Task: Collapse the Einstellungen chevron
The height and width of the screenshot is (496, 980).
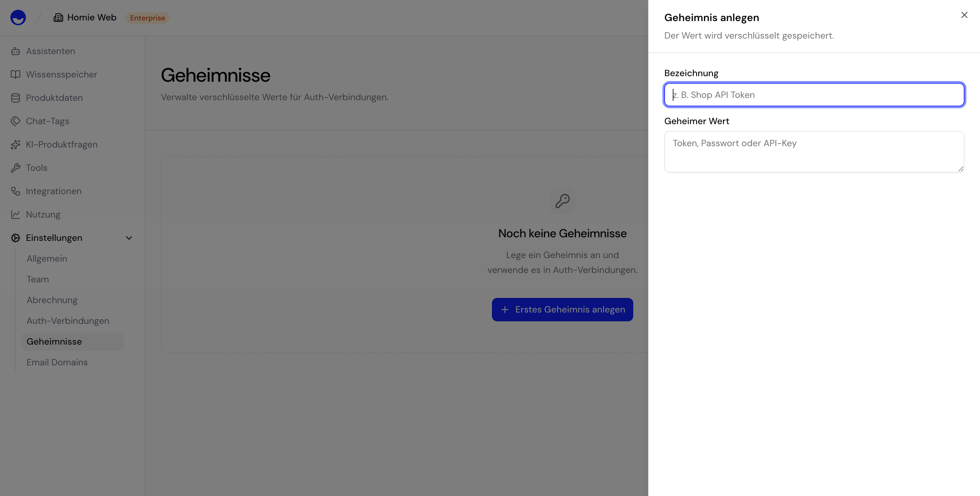Action: 129,238
